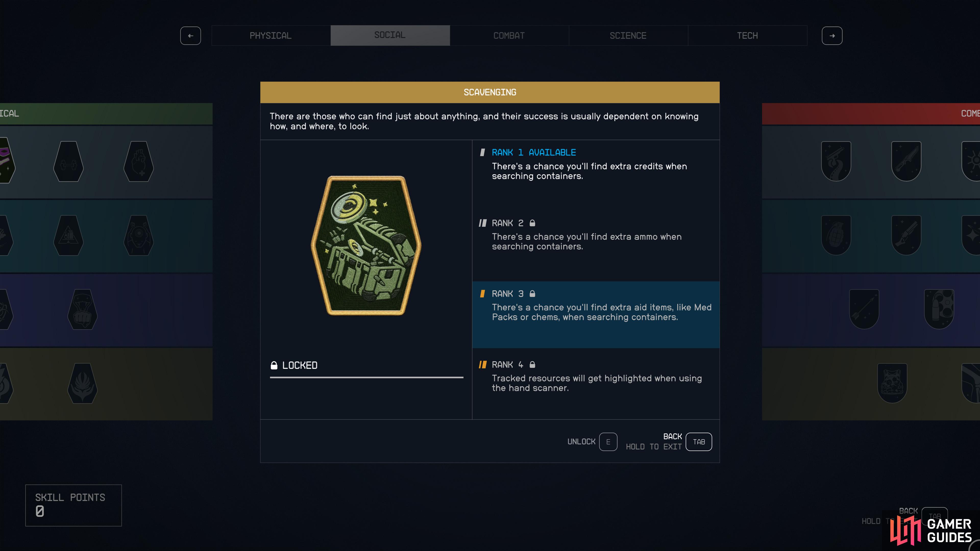Click the Back TAB button in dialog
The width and height of the screenshot is (980, 551).
click(699, 442)
